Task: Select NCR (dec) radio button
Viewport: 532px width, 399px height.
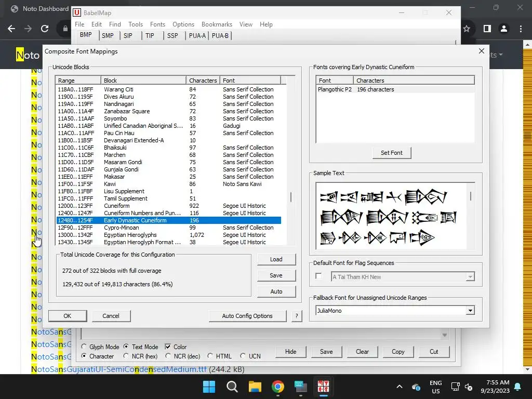Action: point(168,356)
